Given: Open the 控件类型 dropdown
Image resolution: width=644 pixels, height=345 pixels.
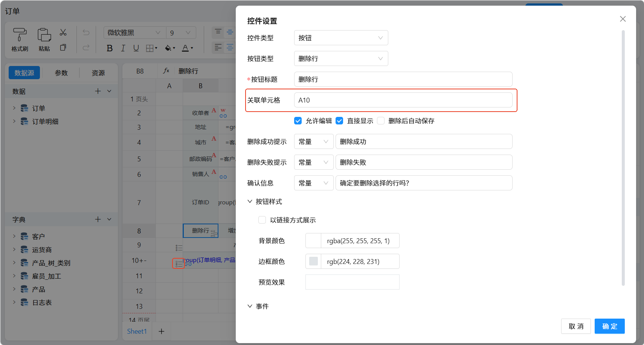Looking at the screenshot, I should point(341,38).
